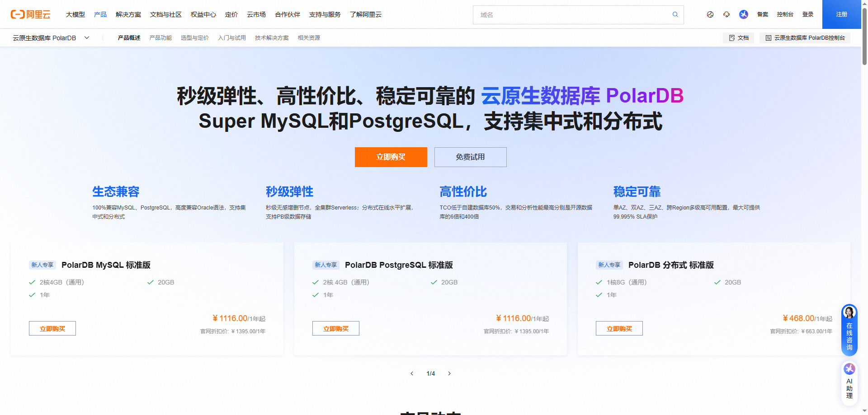868x415 pixels.
Task: Open the AI assistant icon in header
Action: click(x=744, y=14)
